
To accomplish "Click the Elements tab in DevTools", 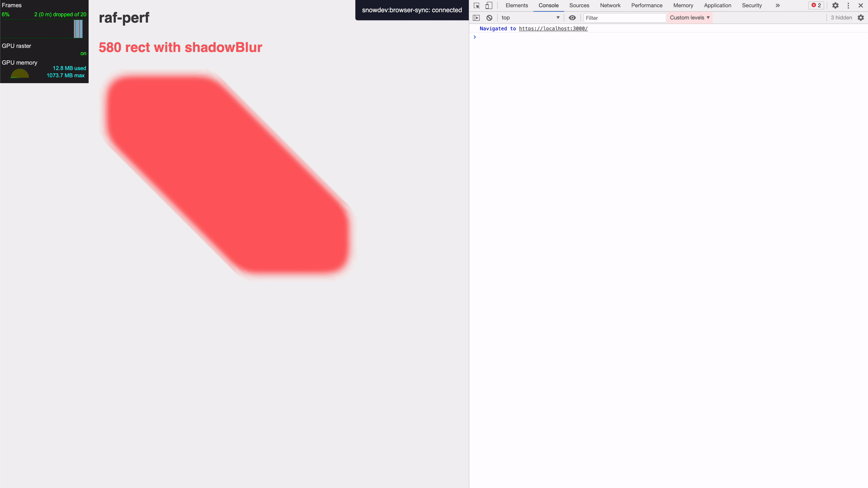I will (516, 5).
